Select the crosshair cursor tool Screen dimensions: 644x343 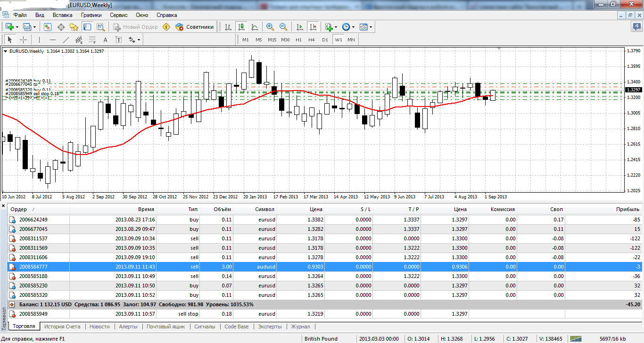click(x=23, y=40)
